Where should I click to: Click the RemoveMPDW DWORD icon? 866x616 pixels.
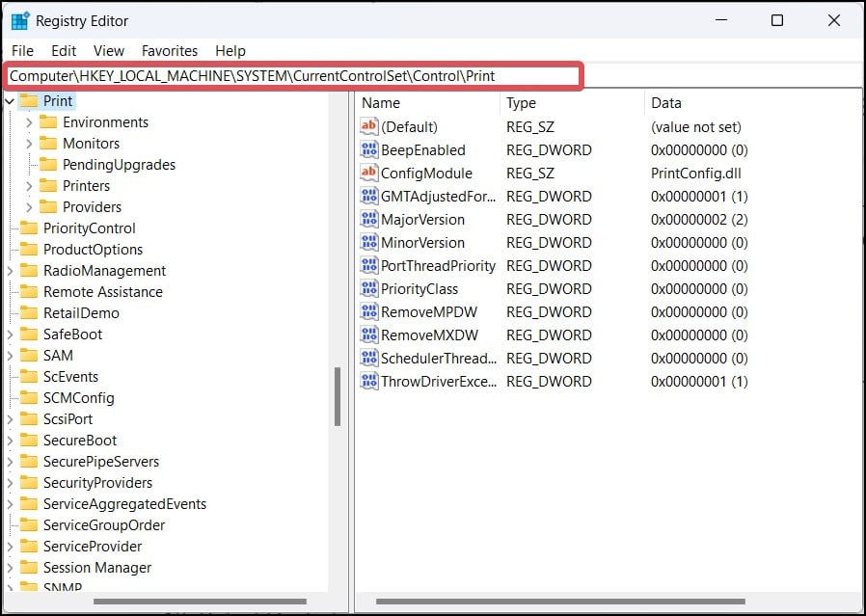click(x=369, y=312)
